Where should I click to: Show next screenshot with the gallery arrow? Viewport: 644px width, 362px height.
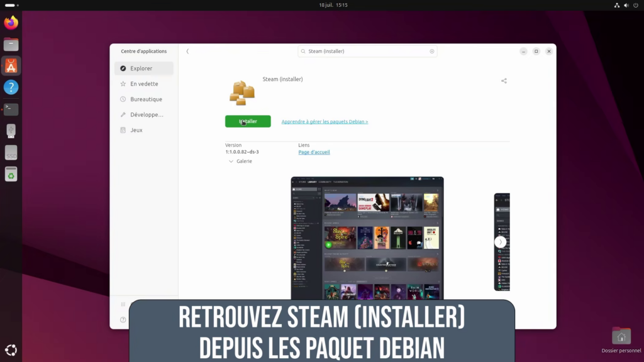[x=501, y=242]
